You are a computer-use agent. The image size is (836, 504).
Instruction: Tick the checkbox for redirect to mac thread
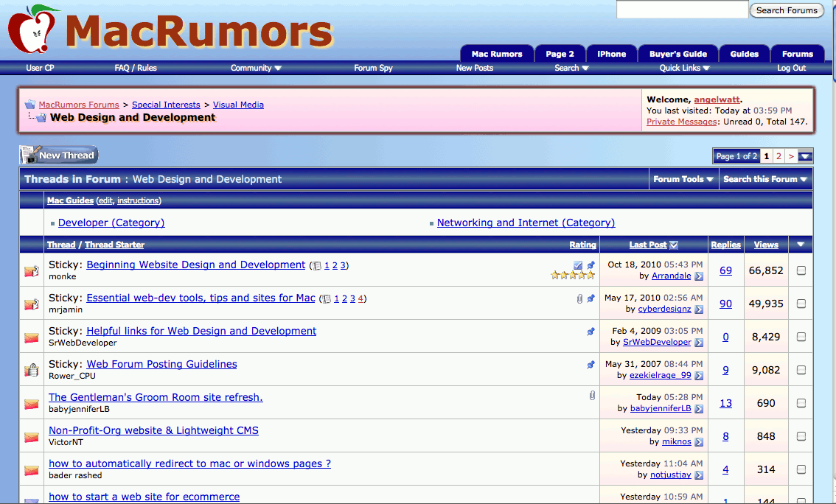[801, 469]
